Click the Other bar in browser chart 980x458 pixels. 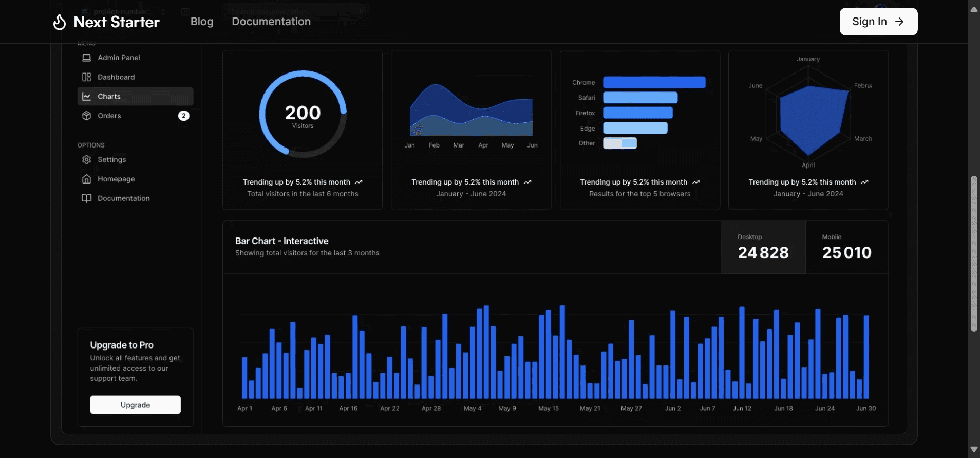pos(620,143)
